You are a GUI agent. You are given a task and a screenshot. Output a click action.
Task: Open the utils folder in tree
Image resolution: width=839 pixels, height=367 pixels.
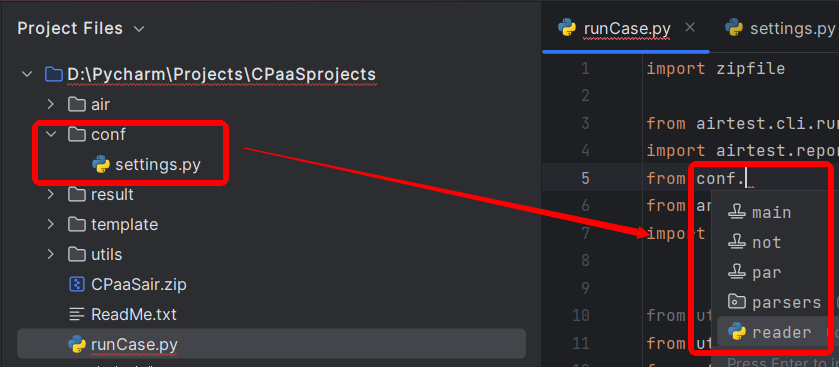(106, 254)
